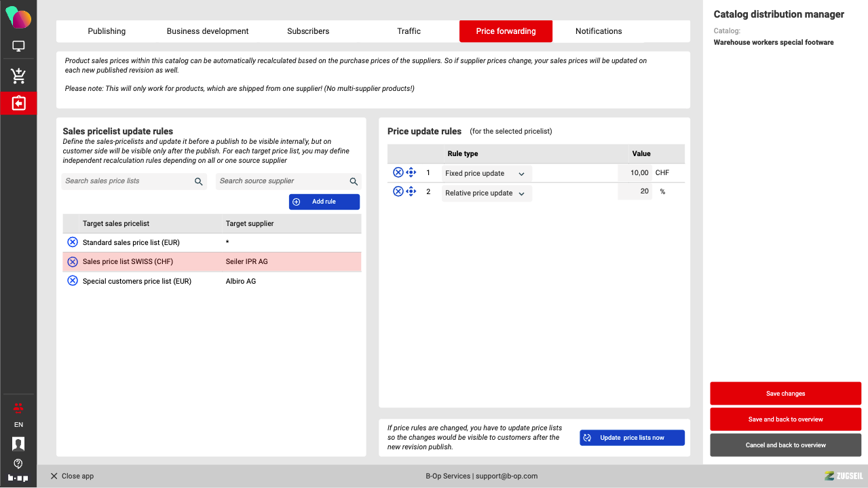The height and width of the screenshot is (488, 868).
Task: Switch language via EN selector
Action: (x=18, y=425)
